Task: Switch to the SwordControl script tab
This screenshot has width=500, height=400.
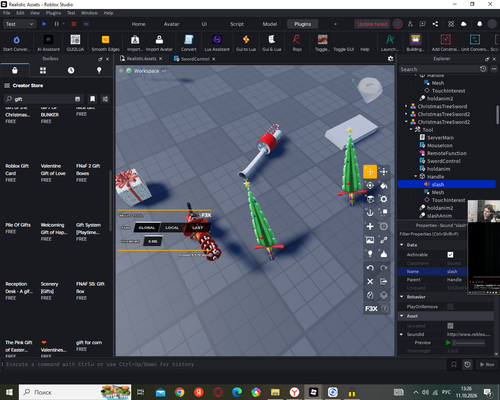Action: (195, 59)
